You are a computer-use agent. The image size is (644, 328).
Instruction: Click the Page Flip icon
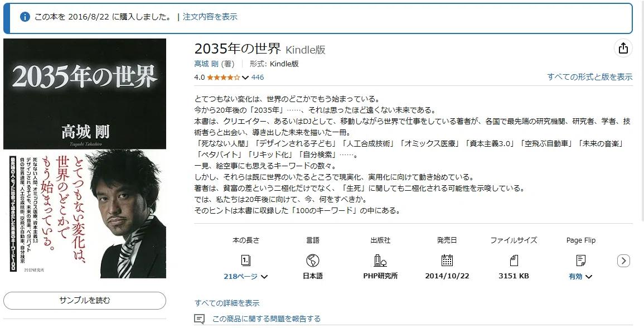(x=581, y=260)
